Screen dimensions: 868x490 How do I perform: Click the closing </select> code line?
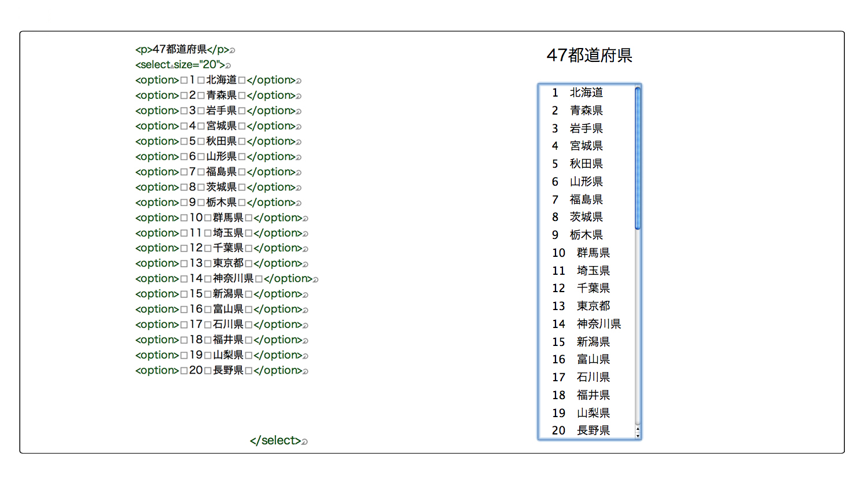pyautogui.click(x=278, y=441)
